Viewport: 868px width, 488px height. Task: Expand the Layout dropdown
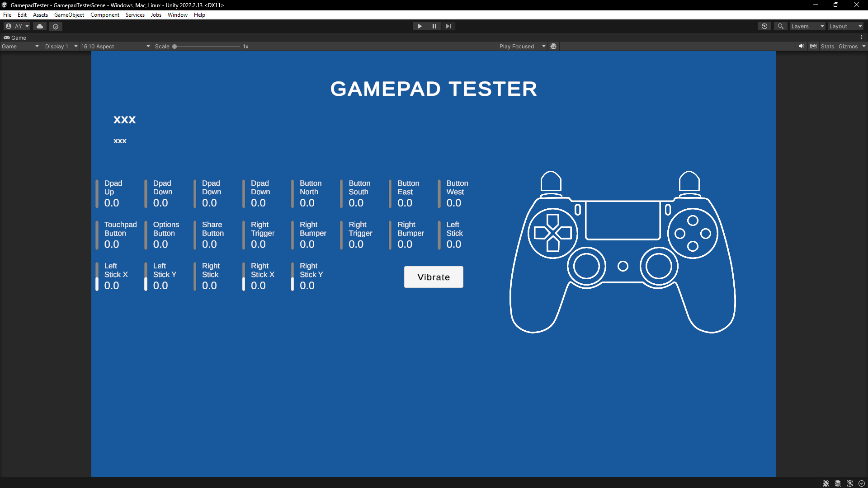(845, 26)
